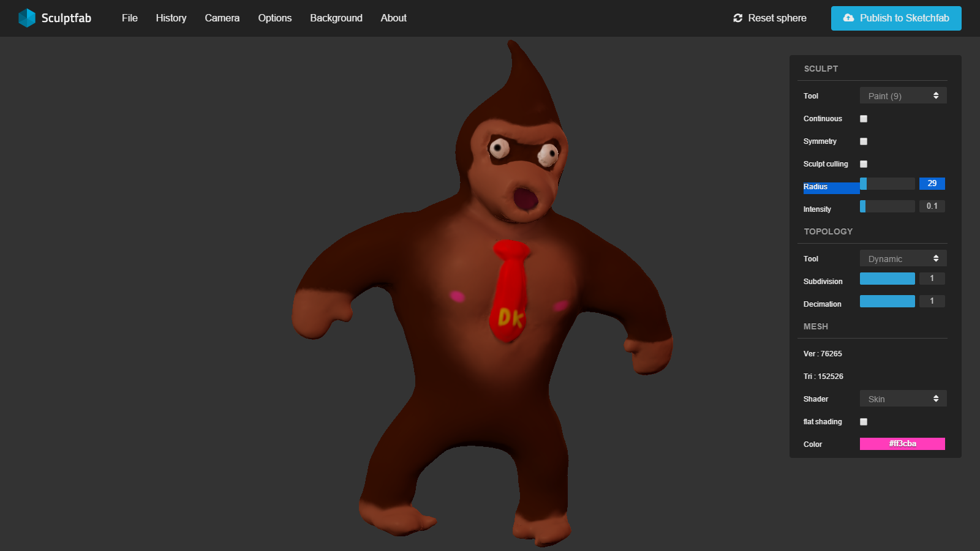Screen dimensions: 980x551
Task: Click the Decimation value field
Action: (932, 301)
